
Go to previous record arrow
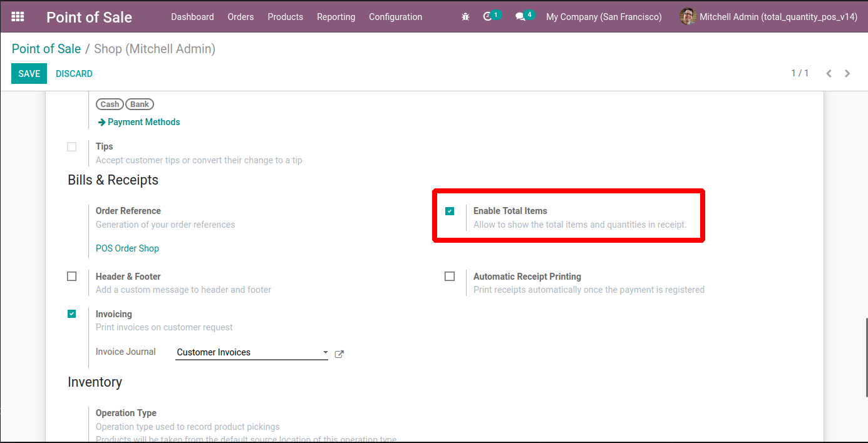coord(829,74)
